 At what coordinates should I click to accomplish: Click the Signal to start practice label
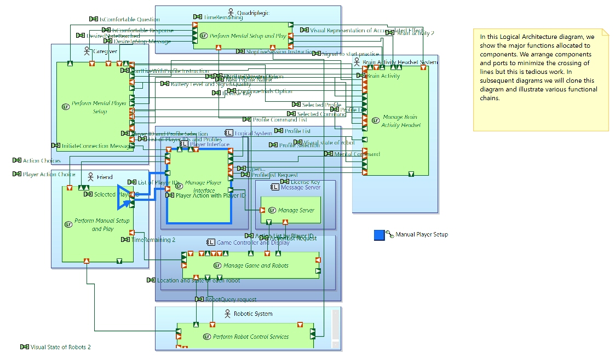tap(350, 54)
